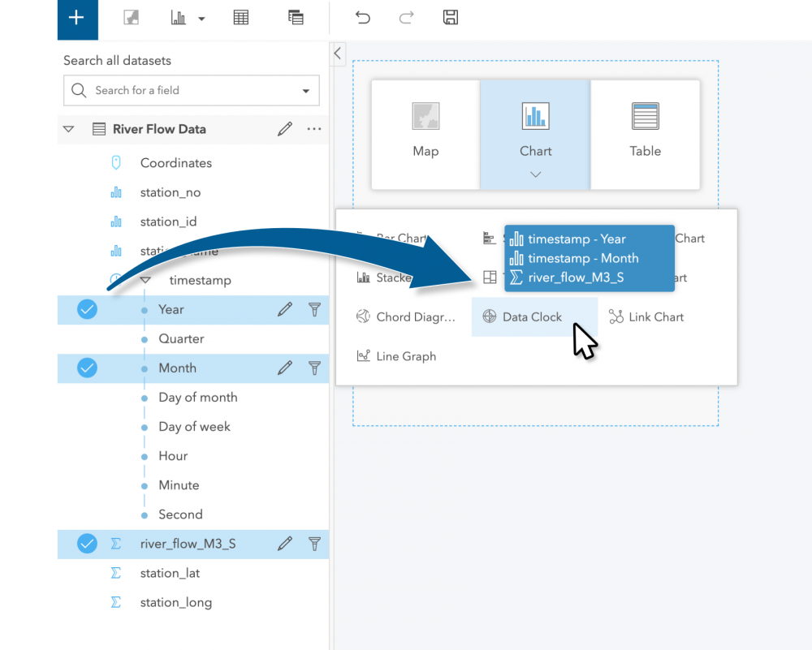Click the number icon beside station_no

click(116, 192)
